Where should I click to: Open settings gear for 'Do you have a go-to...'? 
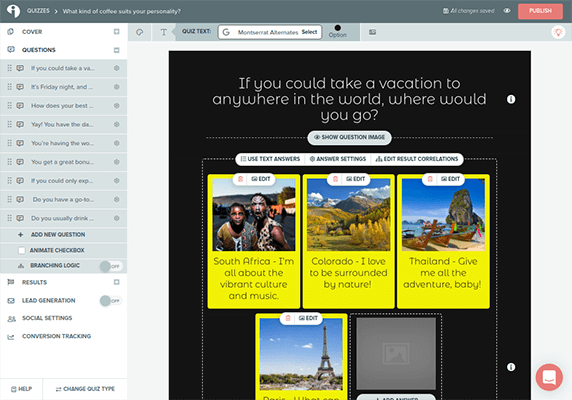tap(117, 199)
